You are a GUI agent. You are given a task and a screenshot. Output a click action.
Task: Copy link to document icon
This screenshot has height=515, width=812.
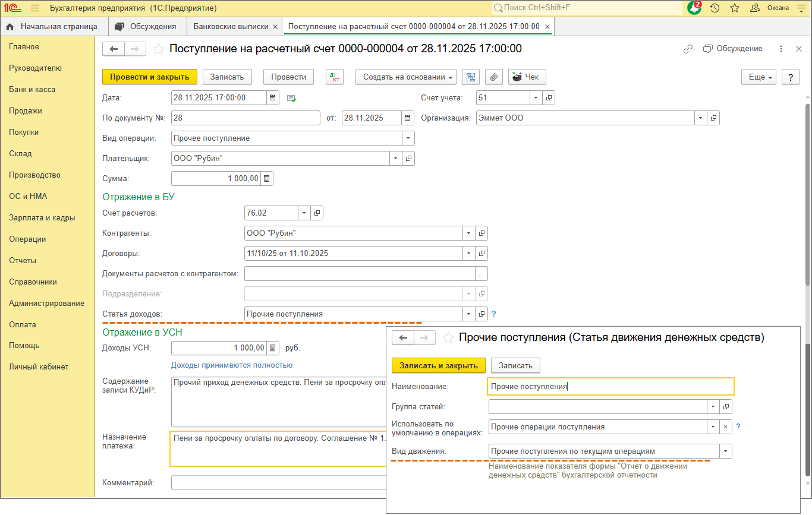[688, 49]
